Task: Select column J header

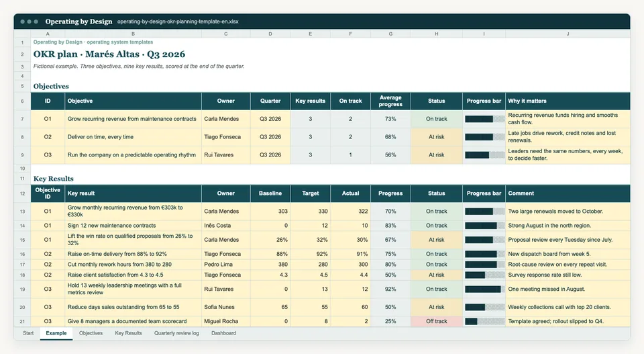Action: point(568,34)
